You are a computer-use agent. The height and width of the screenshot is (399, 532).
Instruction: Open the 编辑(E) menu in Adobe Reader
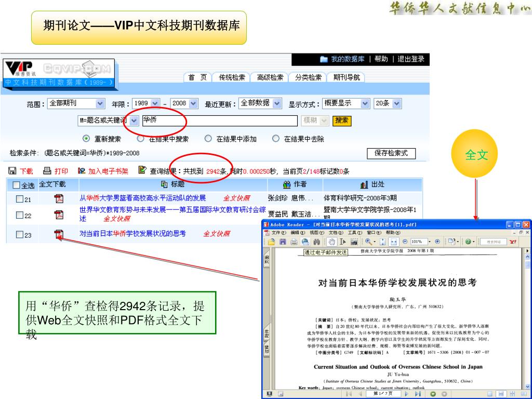tap(298, 232)
